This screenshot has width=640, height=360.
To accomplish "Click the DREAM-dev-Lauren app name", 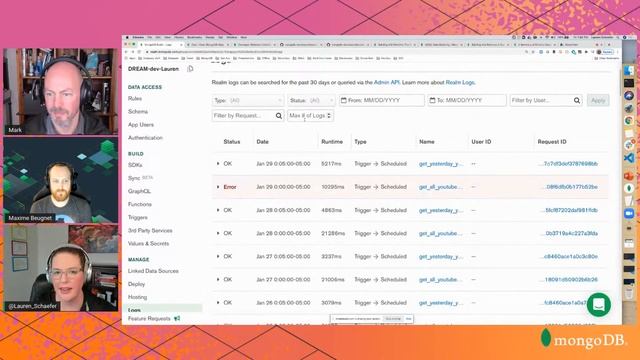I will [153, 69].
